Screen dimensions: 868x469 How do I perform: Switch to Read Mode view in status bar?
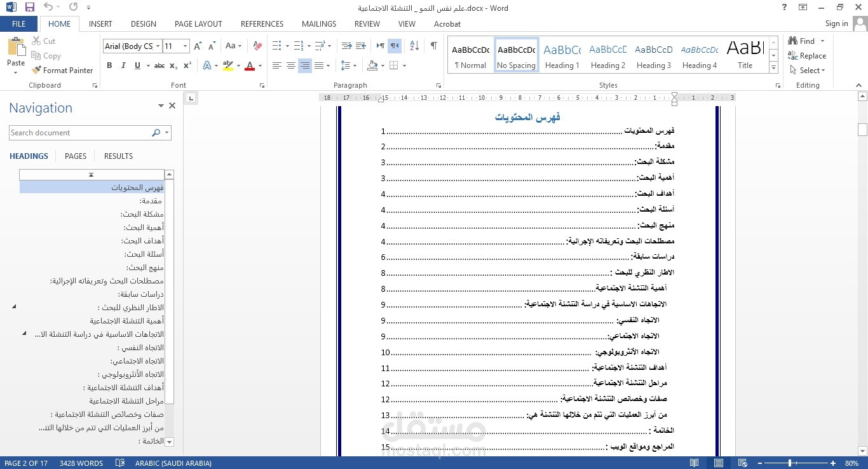pos(694,463)
